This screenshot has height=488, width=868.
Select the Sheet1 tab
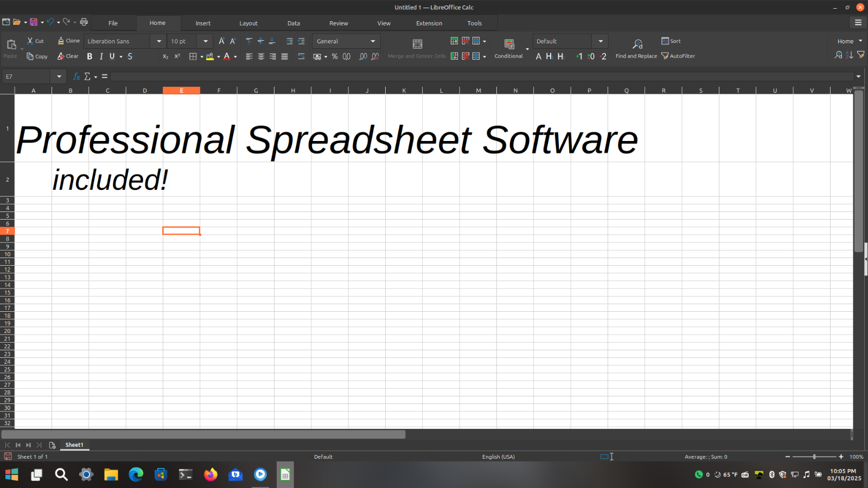pos(74,445)
